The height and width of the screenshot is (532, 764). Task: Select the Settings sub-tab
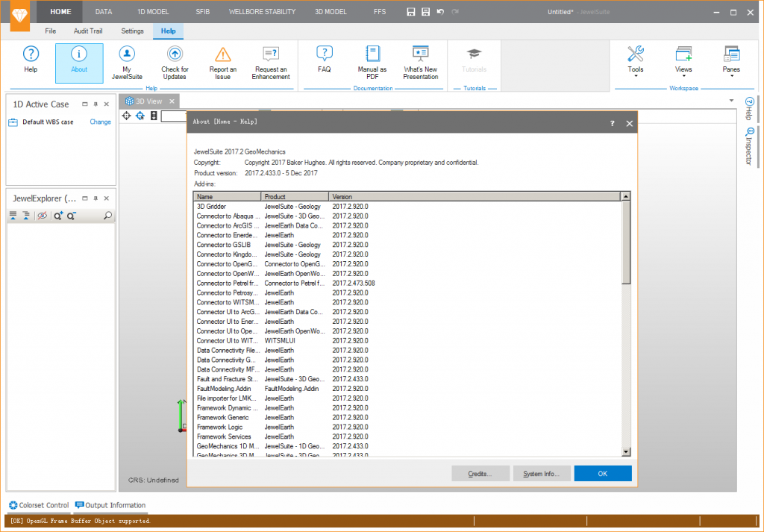coord(133,31)
